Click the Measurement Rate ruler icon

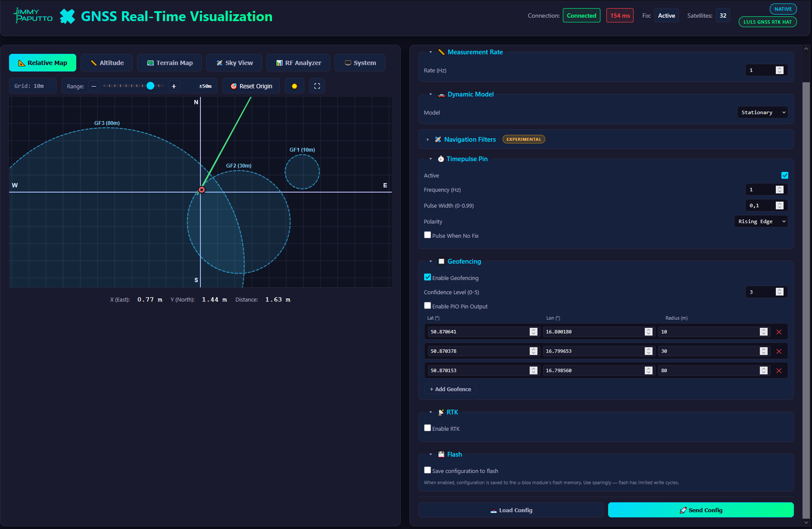point(441,52)
